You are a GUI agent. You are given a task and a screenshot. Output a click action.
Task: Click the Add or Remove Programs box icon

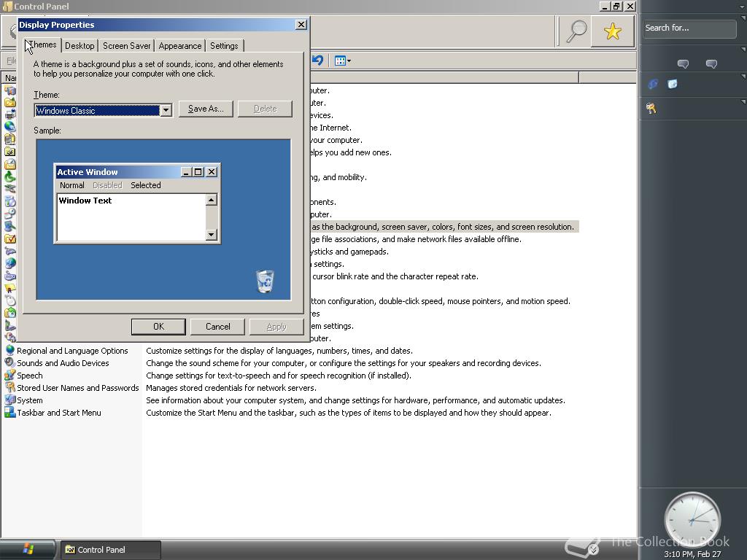click(x=10, y=201)
